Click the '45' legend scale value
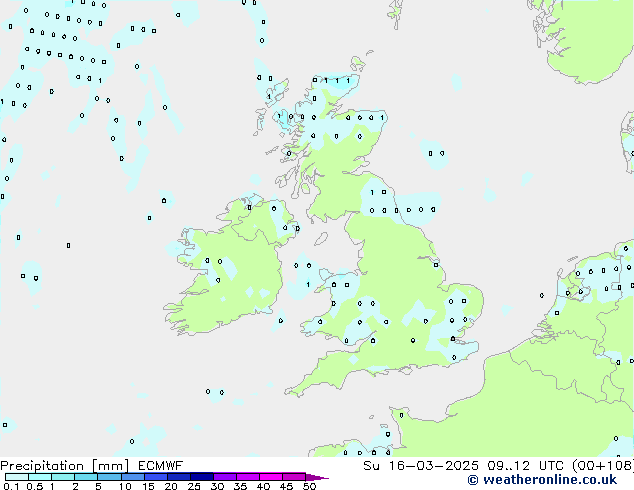This screenshot has height=490, width=634. pos(286,486)
